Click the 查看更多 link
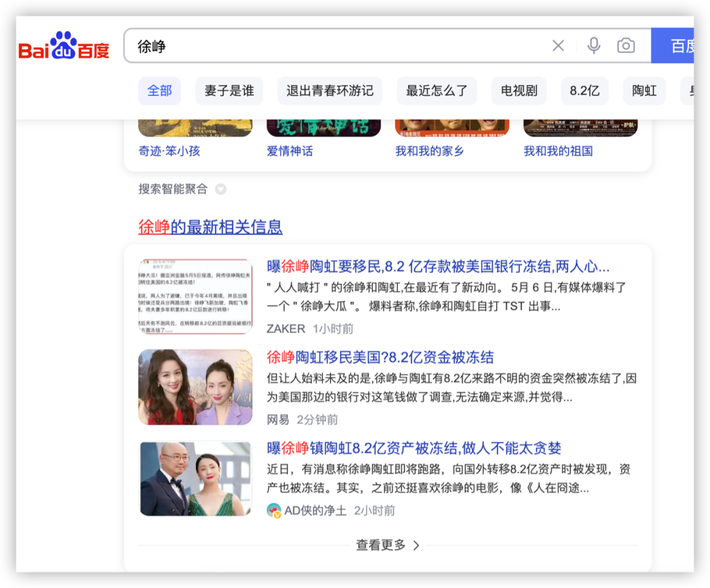Screen dimensions: 710x588 381,545
